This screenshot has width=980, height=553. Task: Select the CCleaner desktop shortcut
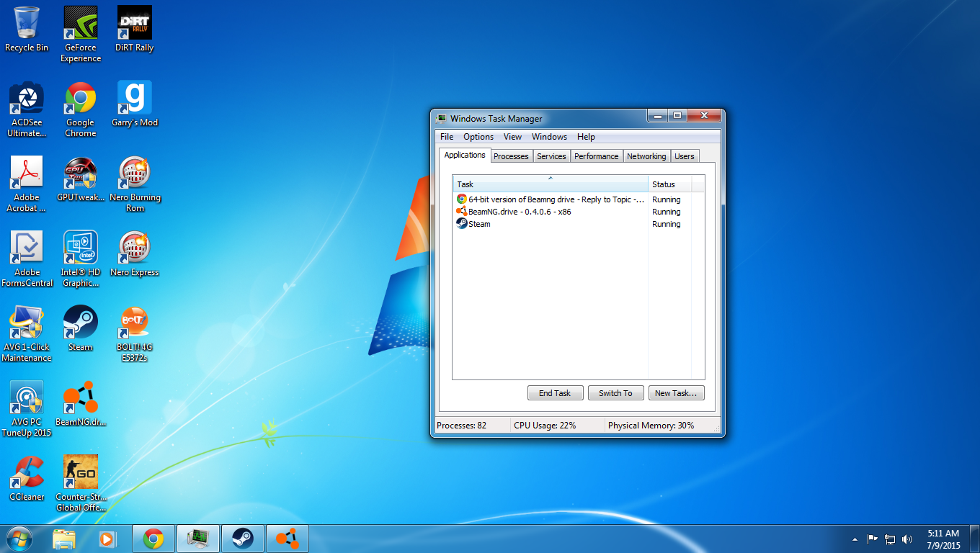27,478
